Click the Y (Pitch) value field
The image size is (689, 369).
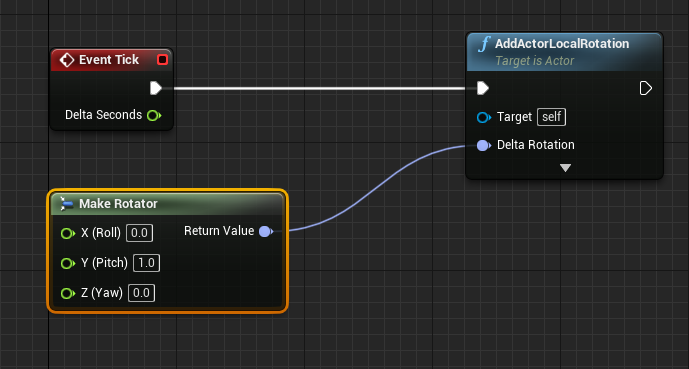point(146,263)
